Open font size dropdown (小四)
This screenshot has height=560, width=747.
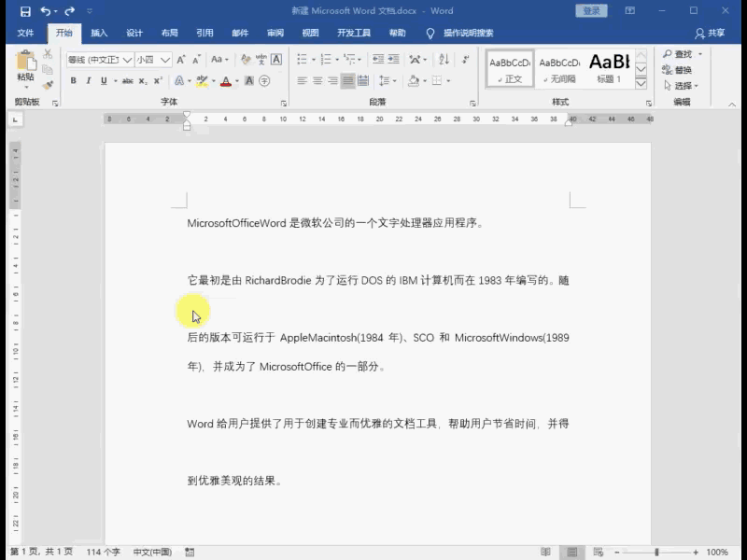(x=165, y=60)
